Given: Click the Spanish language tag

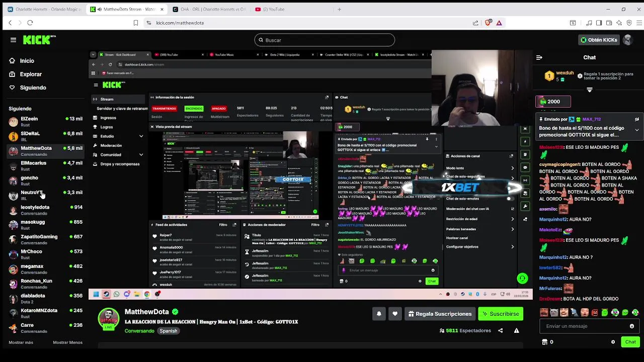Looking at the screenshot, I should 169,331.
